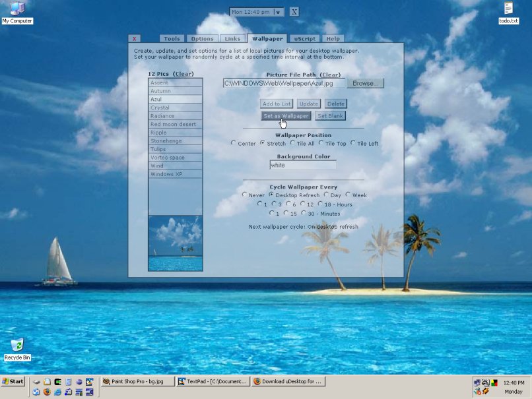The height and width of the screenshot is (399, 532).
Task: Launch TextPad from the Quick Launch icons
Action: coord(90,382)
